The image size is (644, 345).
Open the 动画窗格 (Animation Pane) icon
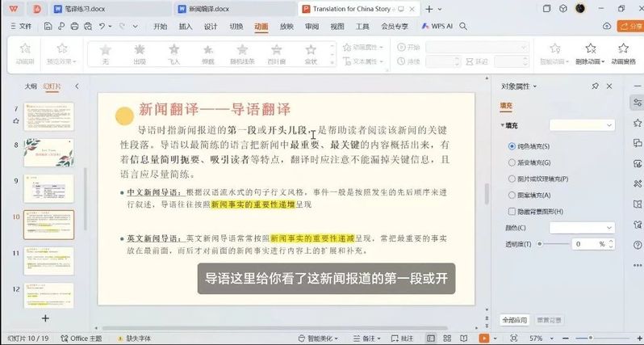(x=624, y=53)
